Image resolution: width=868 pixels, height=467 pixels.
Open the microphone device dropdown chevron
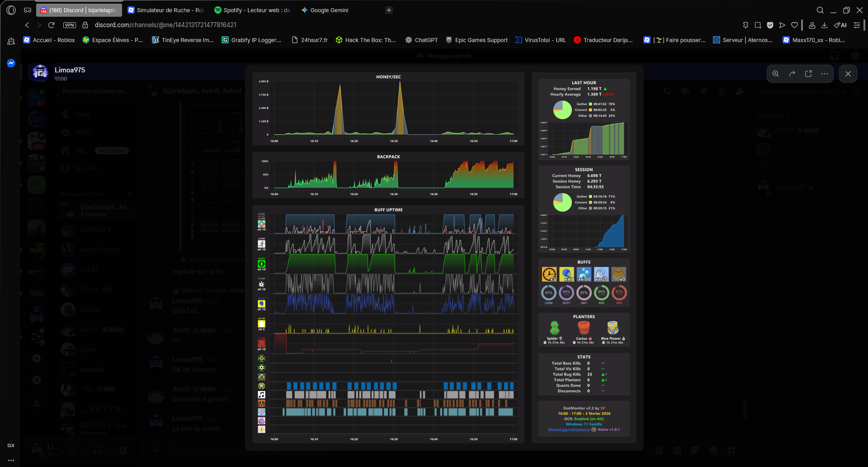click(x=82, y=451)
